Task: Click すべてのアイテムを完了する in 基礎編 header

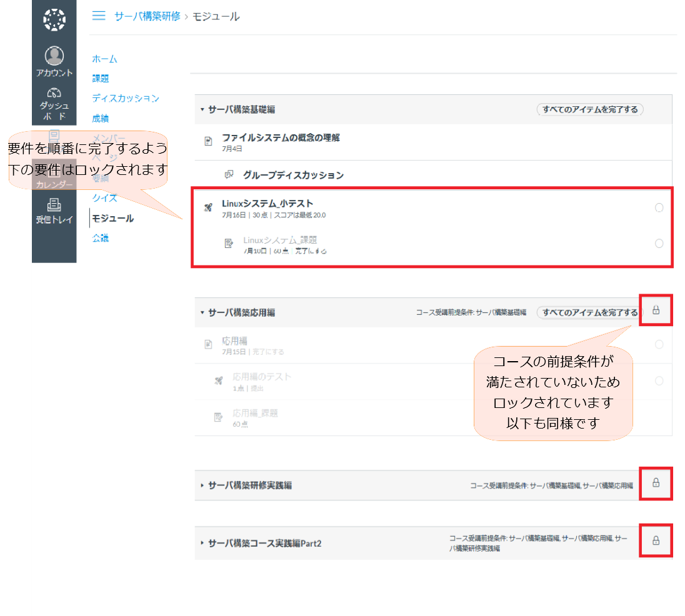Action: tap(590, 109)
